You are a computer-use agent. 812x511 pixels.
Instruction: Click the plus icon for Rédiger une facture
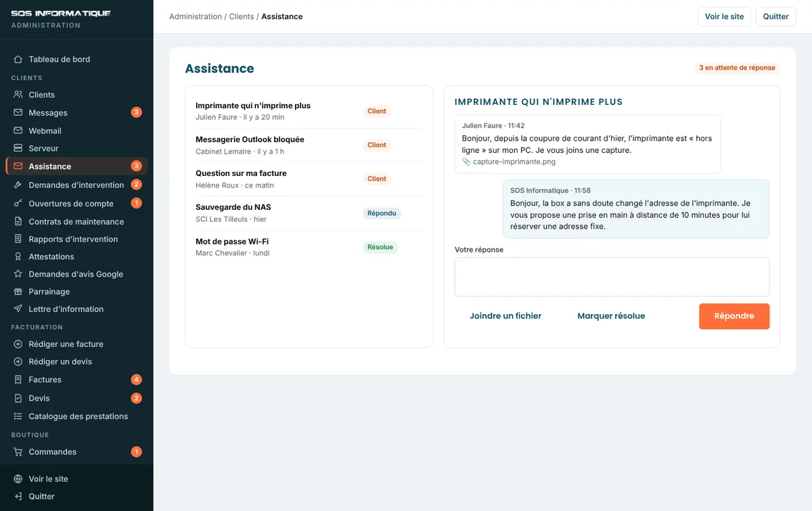[18, 344]
